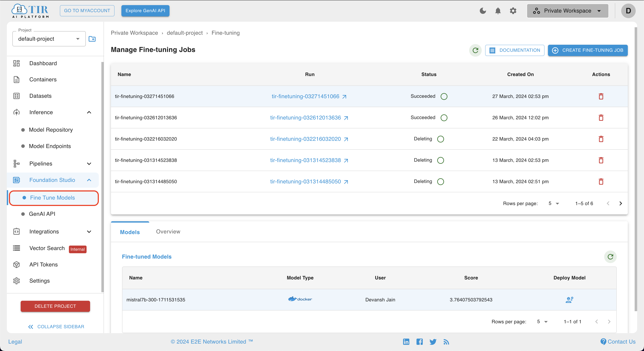Image resolution: width=644 pixels, height=351 pixels.
Task: Open the default-project dropdown
Action: click(x=49, y=39)
